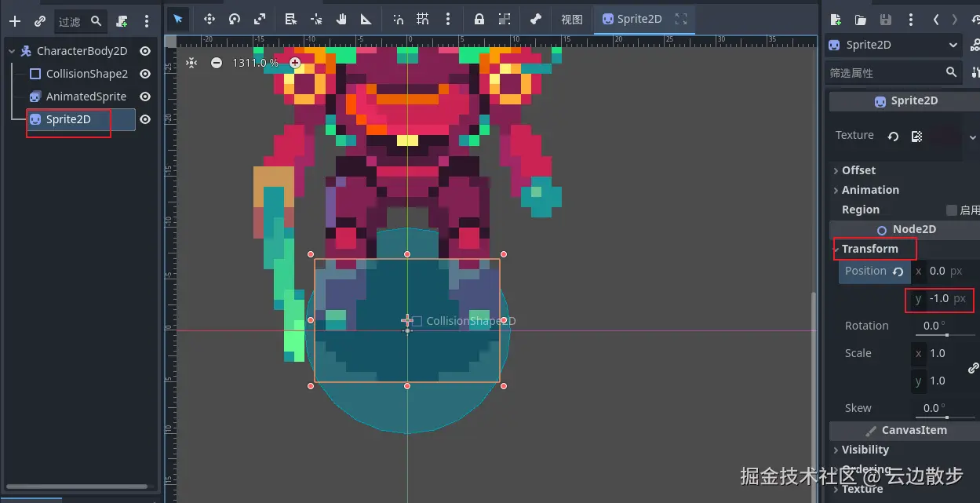Screen dimensions: 980x503
Task: Zoom out with the minus button in the viewport
Action: [x=217, y=63]
